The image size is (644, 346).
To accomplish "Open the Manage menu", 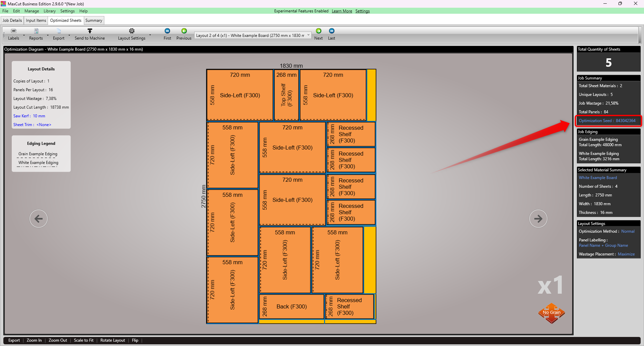I will [32, 11].
